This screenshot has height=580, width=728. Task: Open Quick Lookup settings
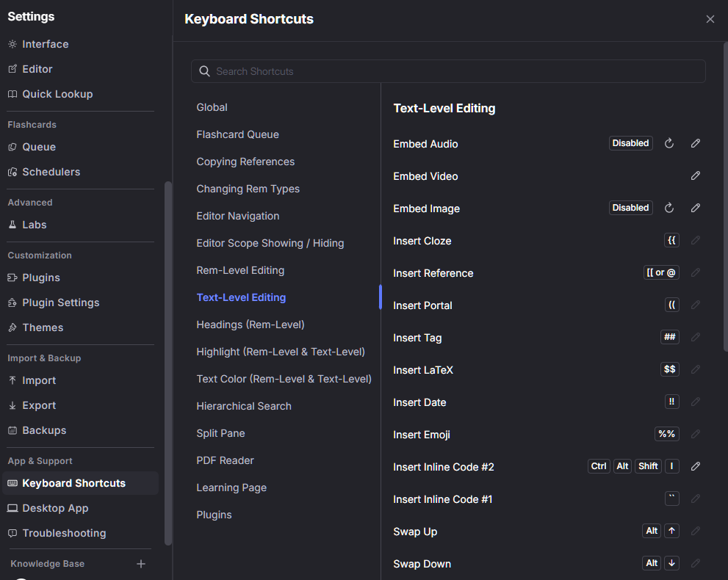pos(57,94)
